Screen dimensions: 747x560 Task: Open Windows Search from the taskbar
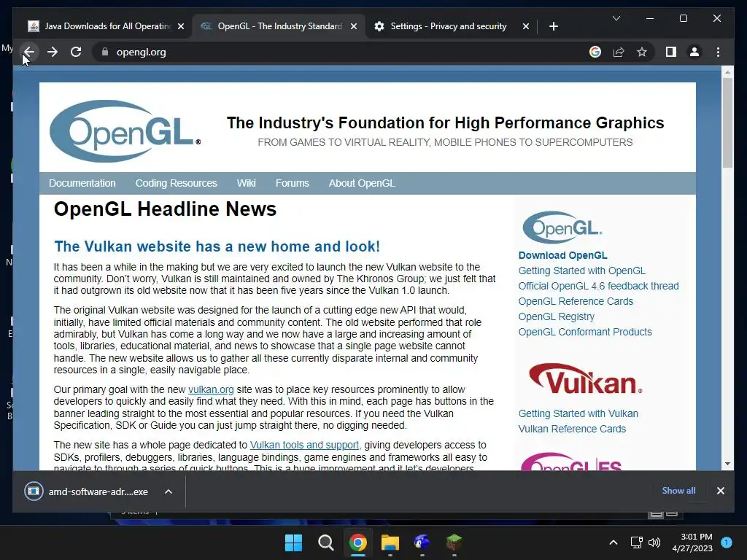326,542
